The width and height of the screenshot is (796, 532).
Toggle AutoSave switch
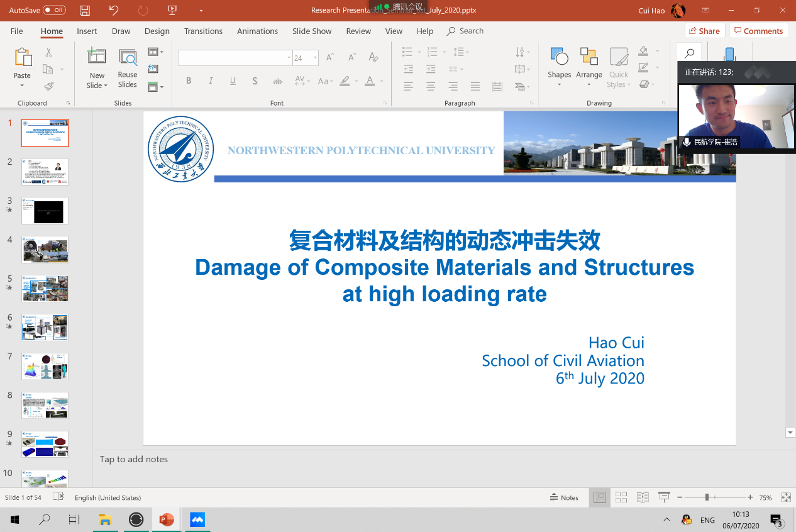point(54,10)
